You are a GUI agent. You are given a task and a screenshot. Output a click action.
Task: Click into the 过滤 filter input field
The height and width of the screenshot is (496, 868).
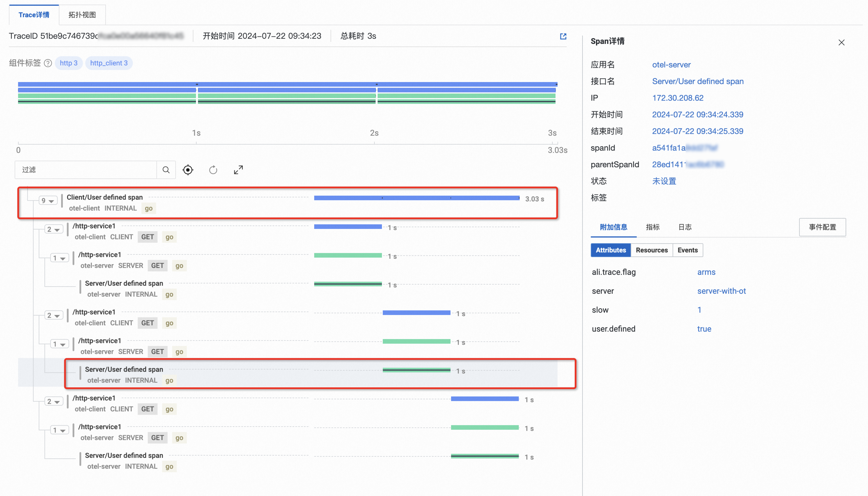[x=86, y=170]
